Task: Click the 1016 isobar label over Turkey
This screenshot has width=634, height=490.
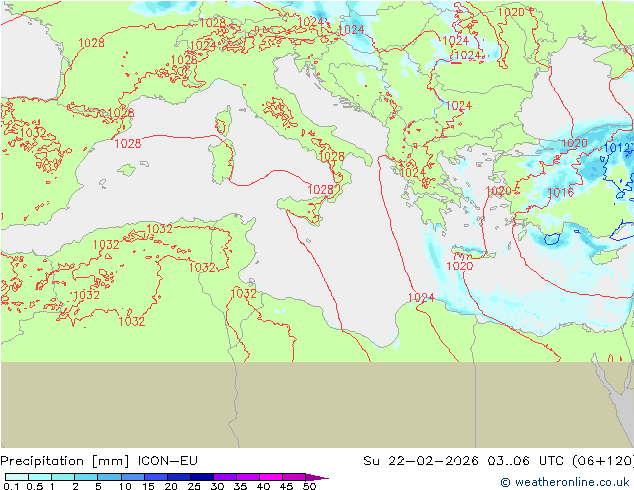Action: point(560,192)
